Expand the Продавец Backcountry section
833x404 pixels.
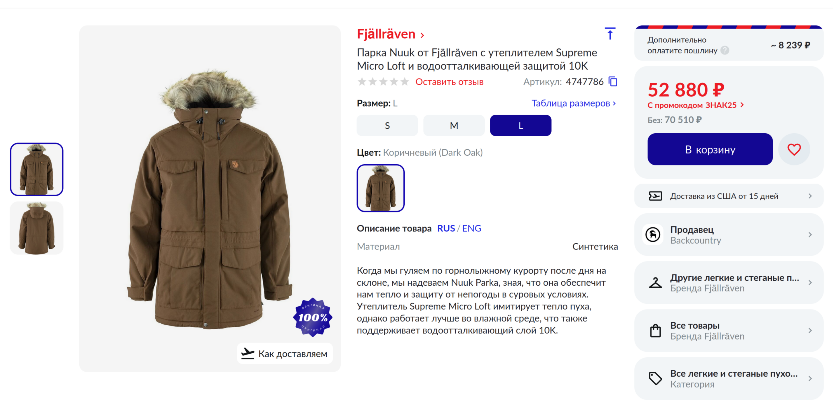[729, 235]
